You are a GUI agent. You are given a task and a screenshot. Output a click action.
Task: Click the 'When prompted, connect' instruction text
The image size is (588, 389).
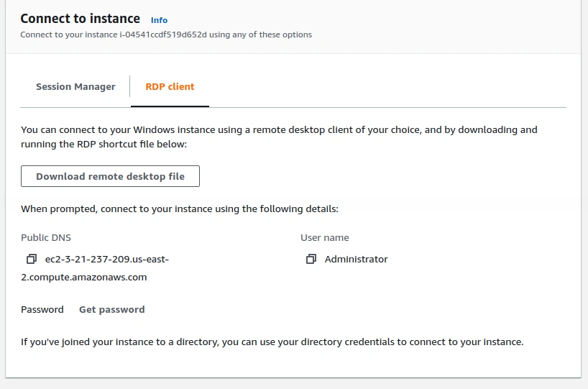[180, 209]
